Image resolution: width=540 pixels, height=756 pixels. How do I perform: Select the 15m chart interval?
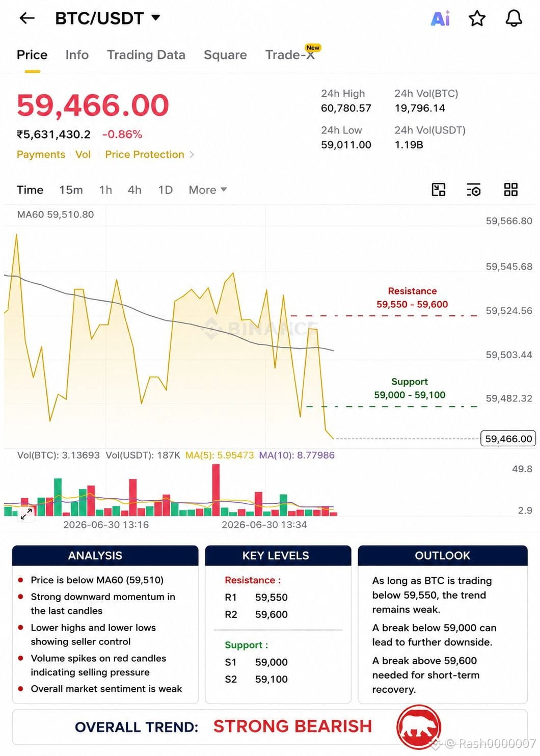tap(71, 190)
